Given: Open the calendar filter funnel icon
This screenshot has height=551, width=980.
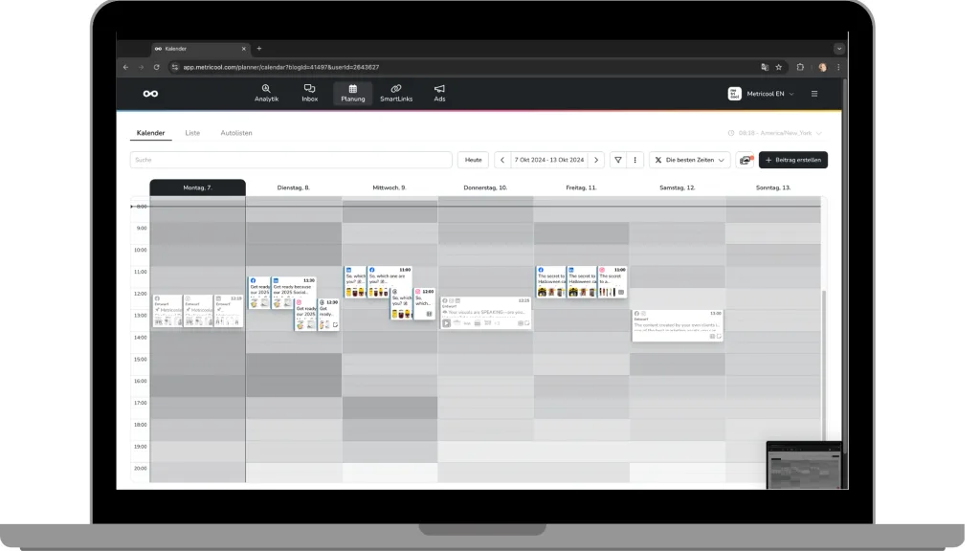Looking at the screenshot, I should coord(617,160).
